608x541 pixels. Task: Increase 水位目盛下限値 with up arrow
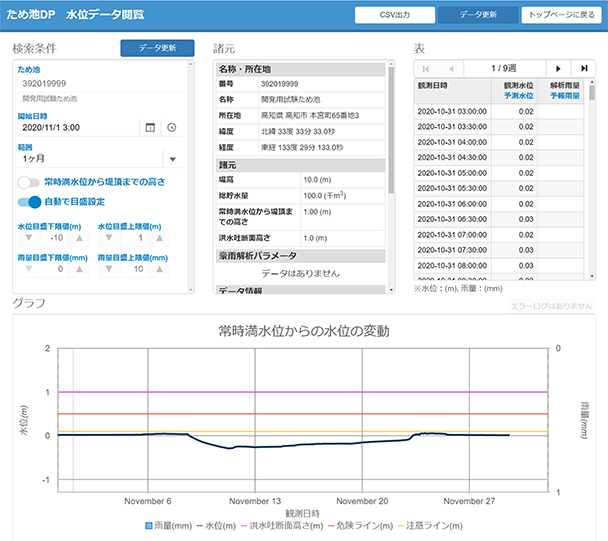[79, 238]
